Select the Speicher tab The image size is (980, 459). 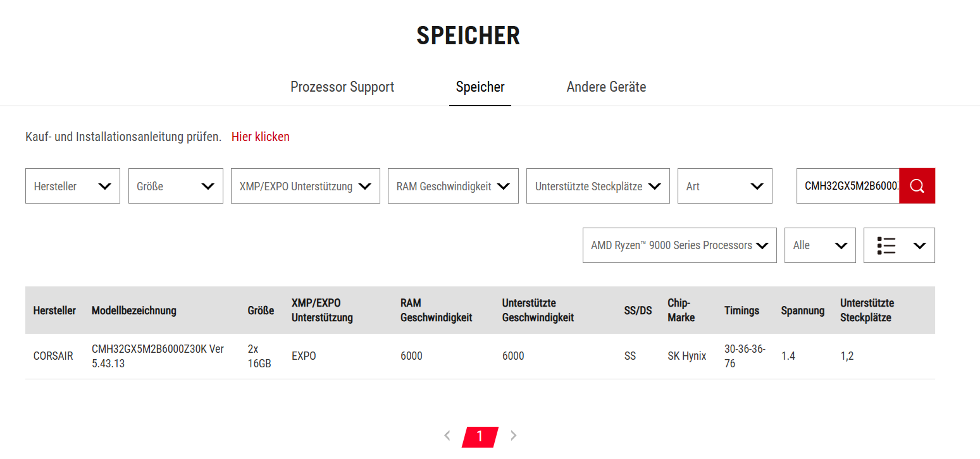(x=480, y=87)
